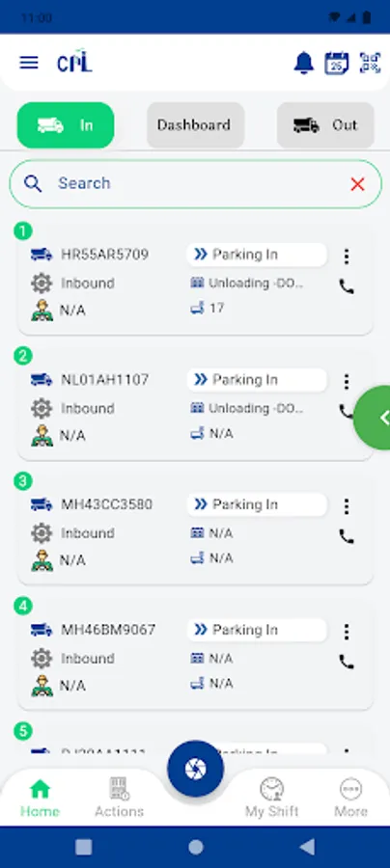Tap worker icon on HR55AR5709 card
Image resolution: width=390 pixels, height=868 pixels.
pyautogui.click(x=42, y=311)
